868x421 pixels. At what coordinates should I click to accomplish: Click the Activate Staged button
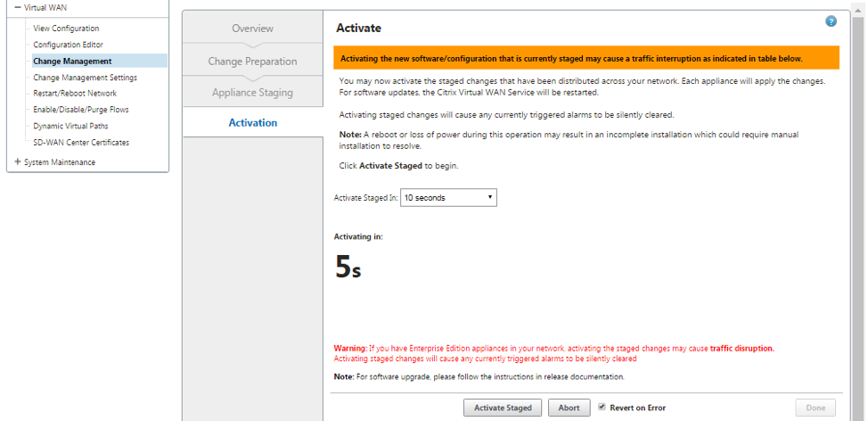(504, 408)
